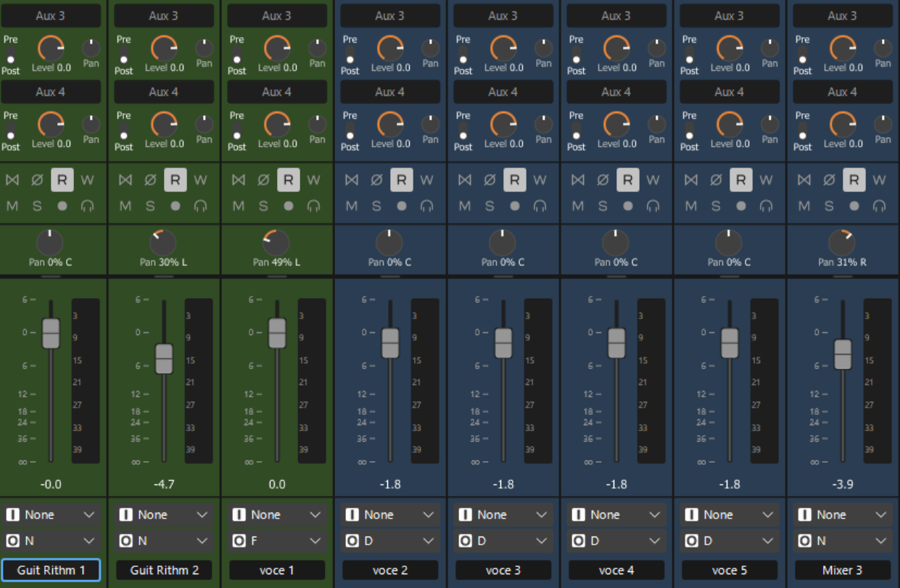Toggle Aux 3 Pre/Post switch on Guit Rithm 1

click(11, 59)
